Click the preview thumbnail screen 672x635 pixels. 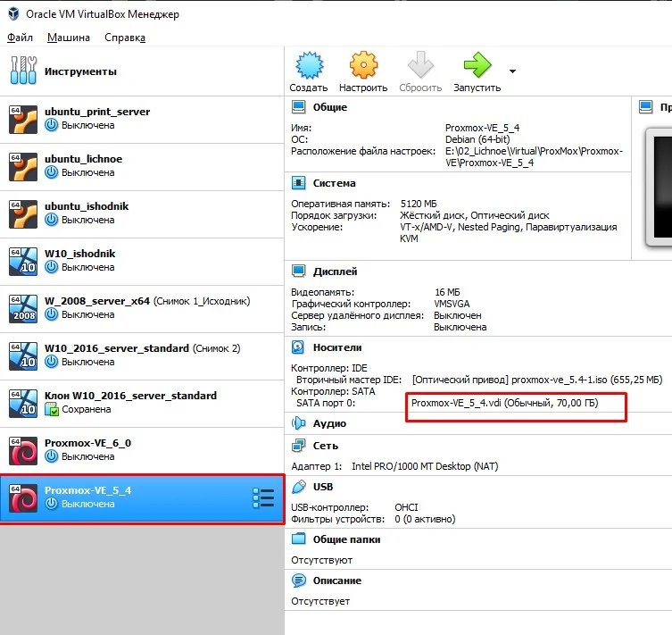(x=662, y=187)
